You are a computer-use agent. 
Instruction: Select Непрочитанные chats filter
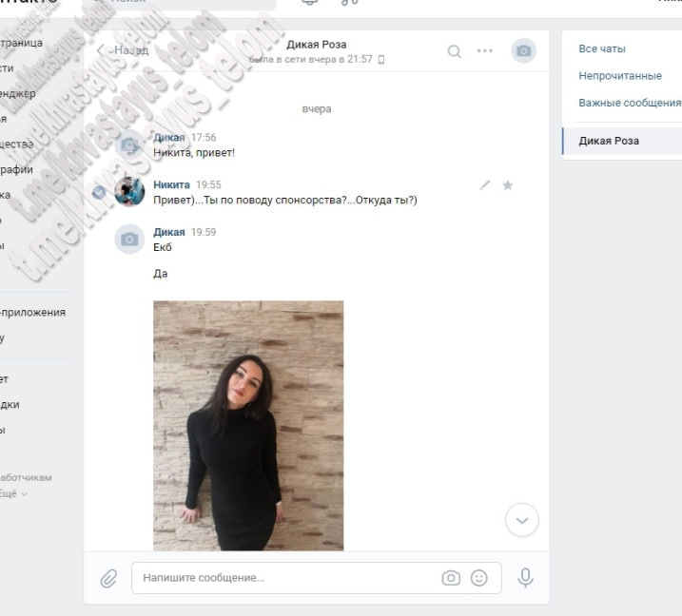620,76
